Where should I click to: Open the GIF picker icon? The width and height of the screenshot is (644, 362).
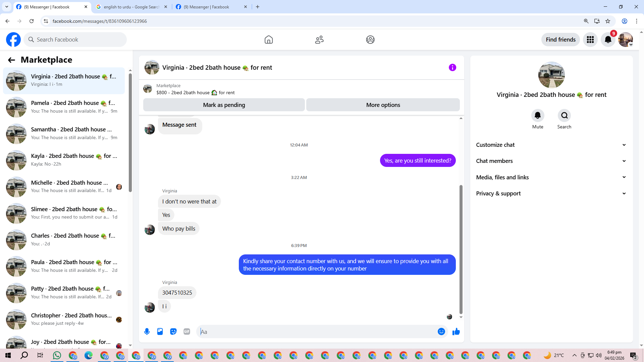(187, 331)
